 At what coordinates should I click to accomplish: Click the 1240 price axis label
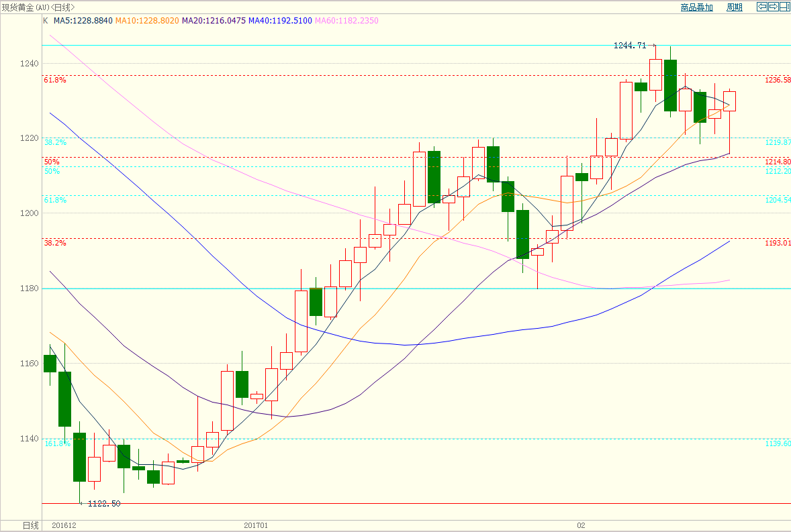coord(30,64)
